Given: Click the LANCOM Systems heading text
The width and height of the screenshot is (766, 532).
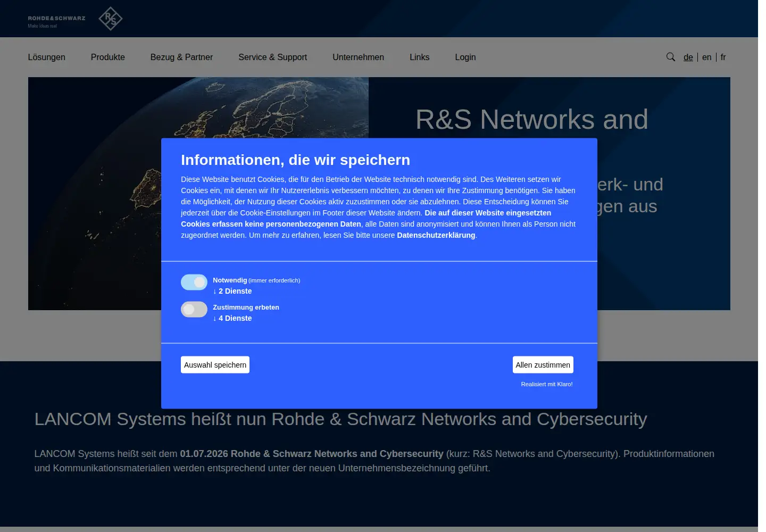Looking at the screenshot, I should 341,419.
